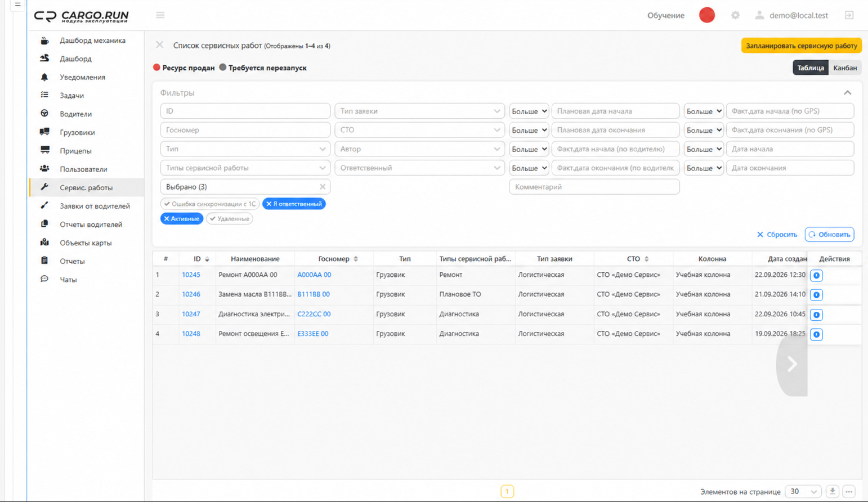Click the Обновить button
Image resolution: width=868 pixels, height=502 pixels.
point(830,234)
